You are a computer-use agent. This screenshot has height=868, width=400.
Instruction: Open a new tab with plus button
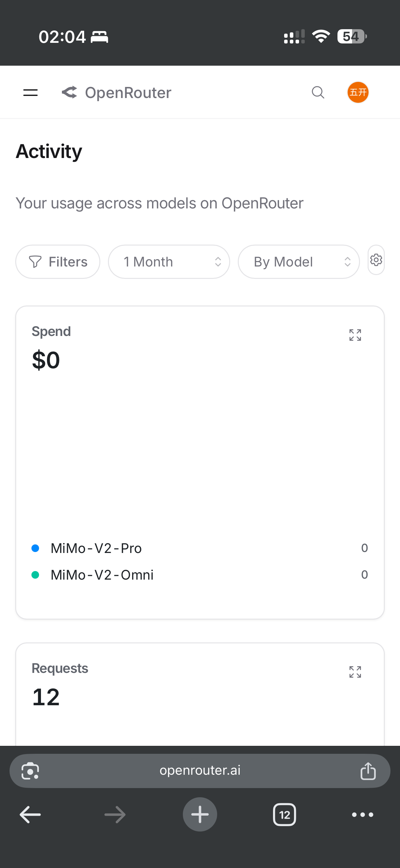click(200, 814)
